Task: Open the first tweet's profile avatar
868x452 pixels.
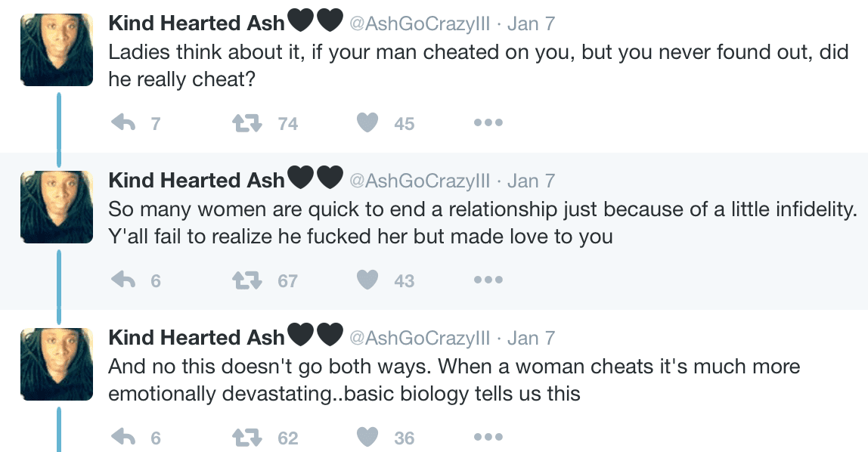Action: pos(57,50)
